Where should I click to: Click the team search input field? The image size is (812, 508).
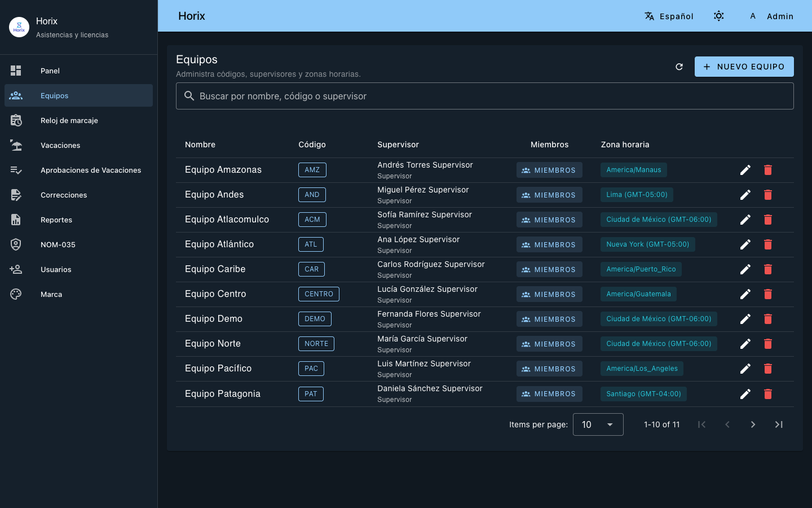[485, 96]
